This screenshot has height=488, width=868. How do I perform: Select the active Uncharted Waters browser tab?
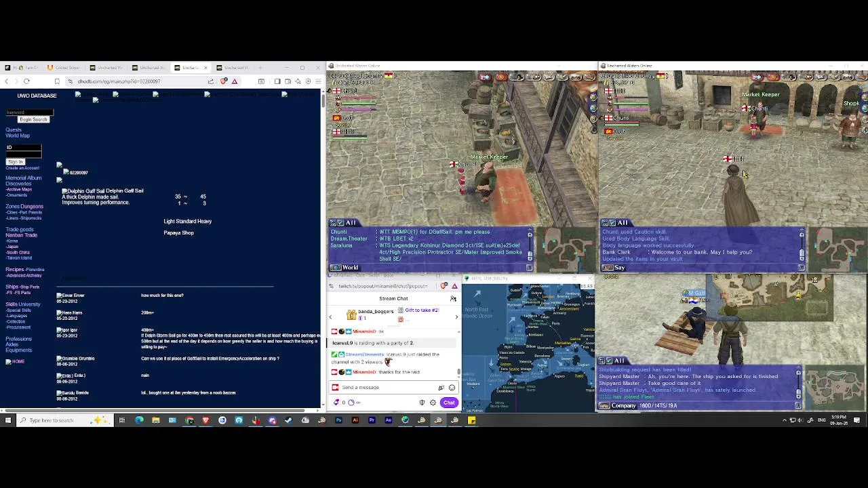coord(189,68)
